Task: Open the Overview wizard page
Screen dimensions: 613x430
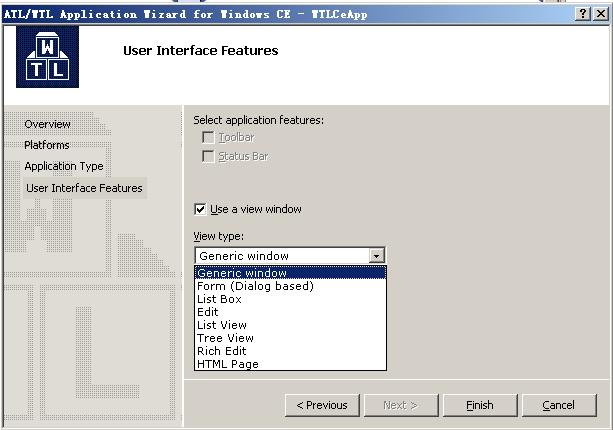Action: click(x=47, y=124)
